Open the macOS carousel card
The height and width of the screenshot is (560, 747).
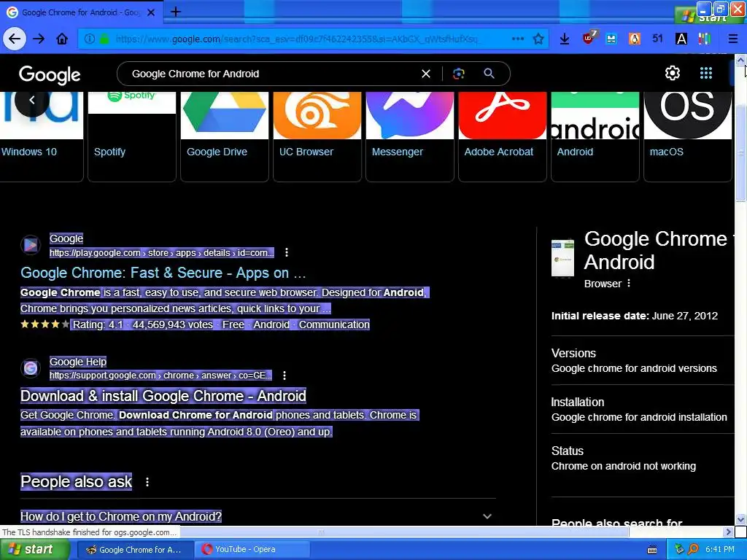[688, 136]
